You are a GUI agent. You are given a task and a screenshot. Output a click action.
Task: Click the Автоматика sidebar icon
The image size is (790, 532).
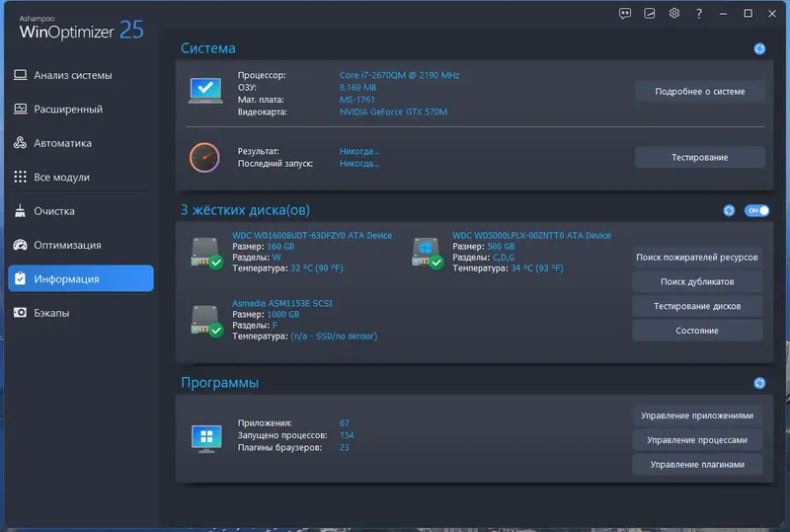pos(20,143)
